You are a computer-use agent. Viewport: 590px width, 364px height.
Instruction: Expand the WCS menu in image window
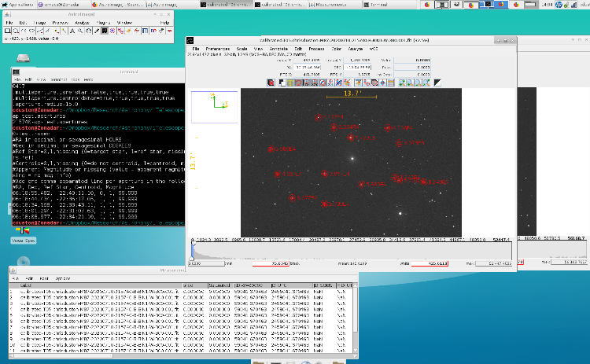(x=374, y=49)
